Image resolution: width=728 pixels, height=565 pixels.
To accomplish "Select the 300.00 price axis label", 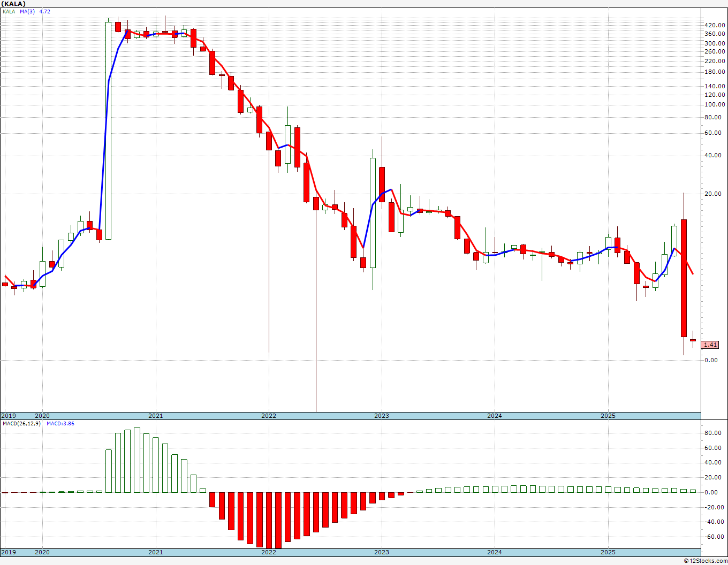I will (715, 43).
